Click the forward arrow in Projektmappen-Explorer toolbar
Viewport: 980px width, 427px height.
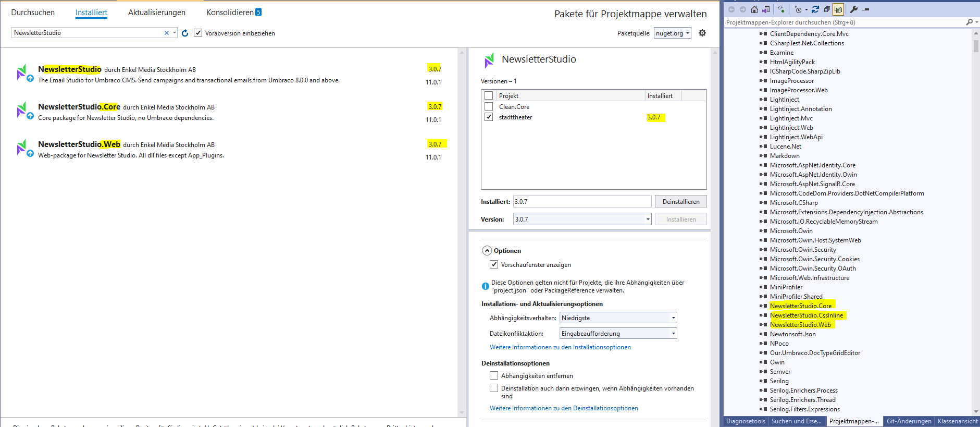[742, 9]
